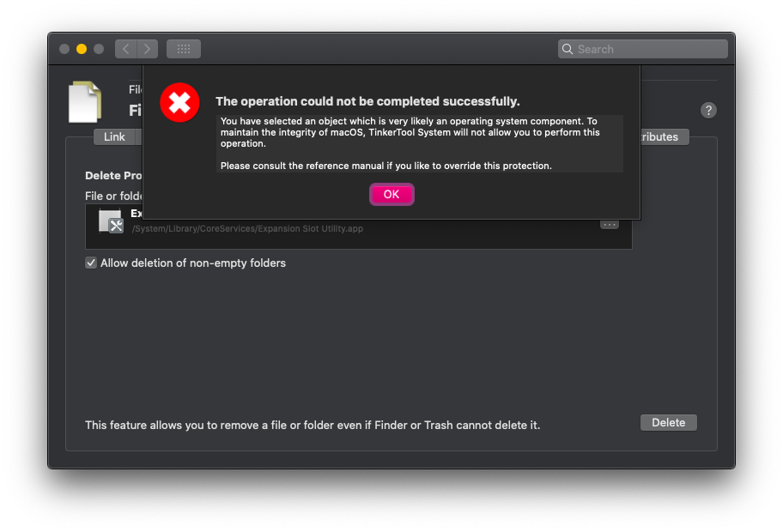The height and width of the screenshot is (532, 783).
Task: Toggle Allow deletion of non-empty folders
Action: coord(91,263)
